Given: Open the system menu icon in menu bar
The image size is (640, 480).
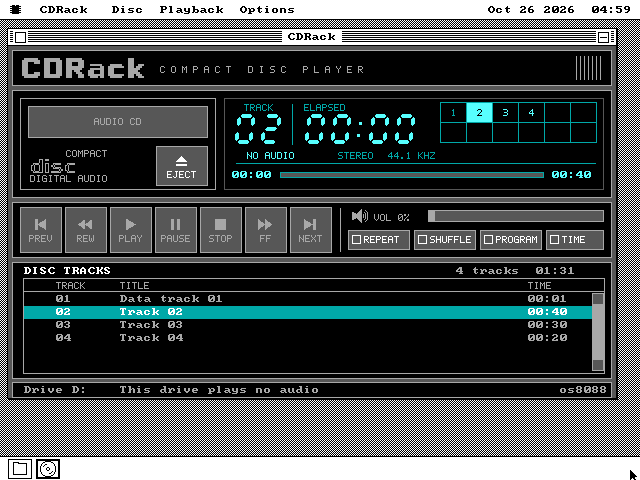Looking at the screenshot, I should pos(16,9).
